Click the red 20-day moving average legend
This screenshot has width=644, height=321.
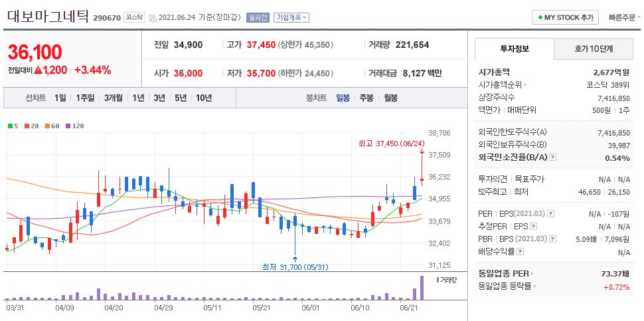click(x=31, y=126)
